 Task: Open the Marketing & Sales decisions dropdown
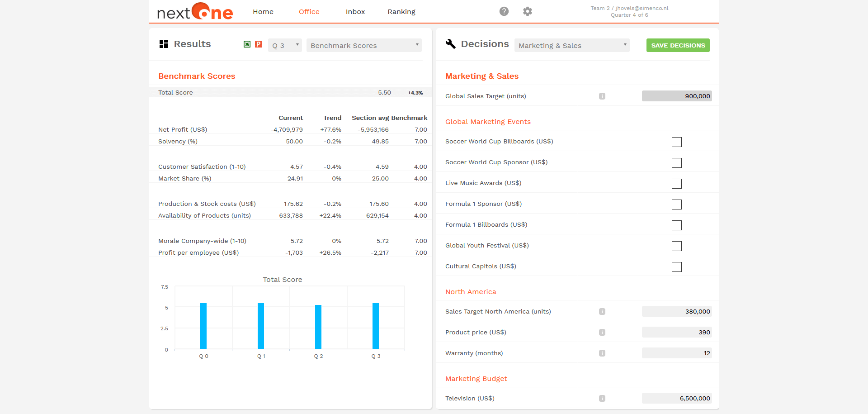pos(572,45)
